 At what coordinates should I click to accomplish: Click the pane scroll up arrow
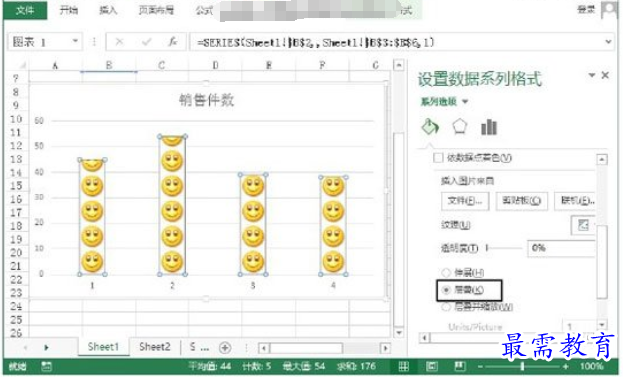(602, 160)
